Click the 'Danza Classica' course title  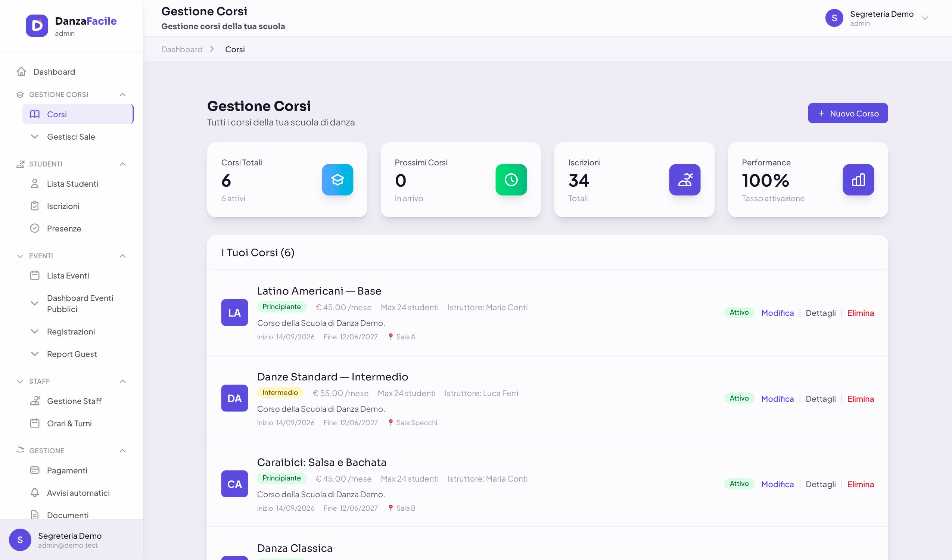[295, 548]
